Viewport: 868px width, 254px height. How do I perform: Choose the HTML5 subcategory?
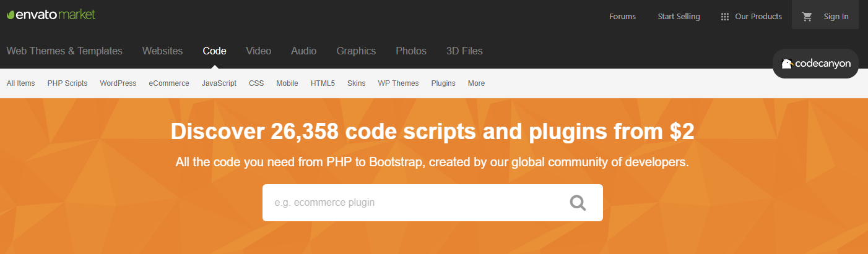click(x=323, y=83)
